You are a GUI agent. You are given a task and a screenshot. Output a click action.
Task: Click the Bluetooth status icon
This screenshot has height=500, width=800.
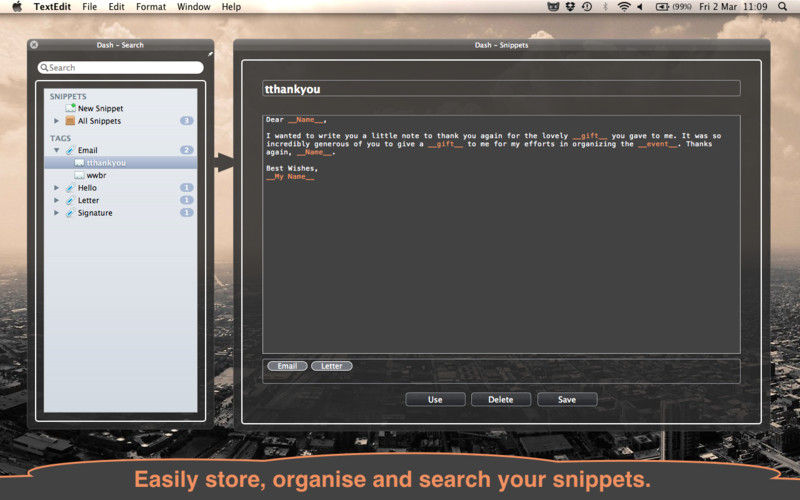(605, 7)
